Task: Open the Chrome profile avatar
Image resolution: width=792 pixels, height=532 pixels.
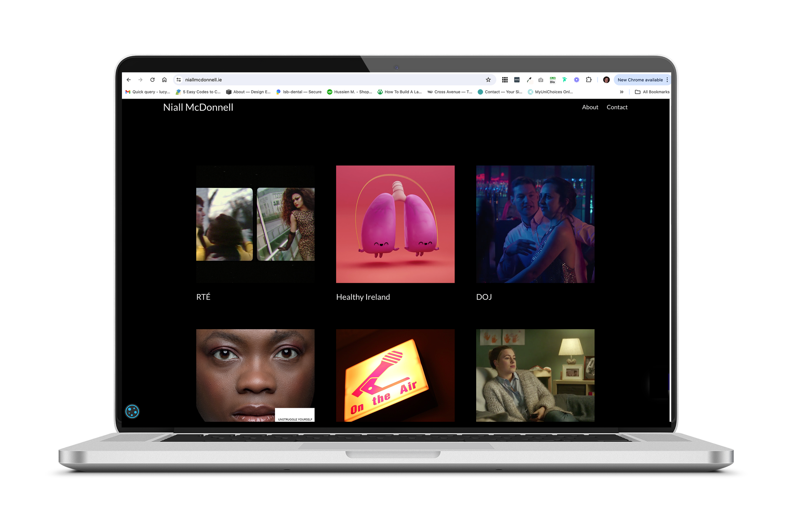Action: (606, 80)
